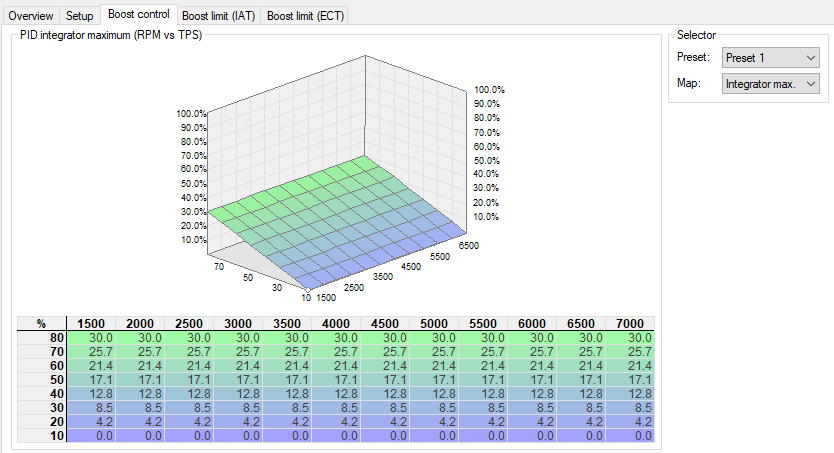Select the 6500 RPM column header
This screenshot has height=453, width=834.
pyautogui.click(x=580, y=323)
